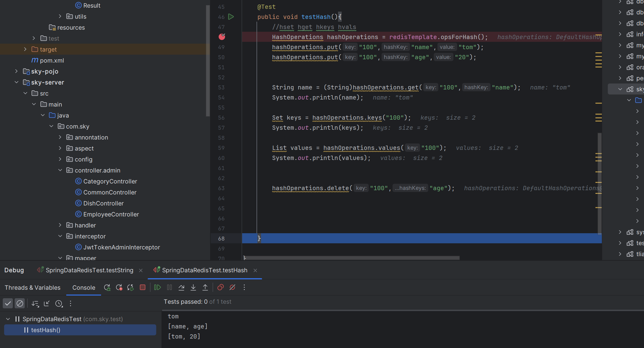
Task: Click the View Breakpoints icon in debug toolbar
Action: coord(220,288)
